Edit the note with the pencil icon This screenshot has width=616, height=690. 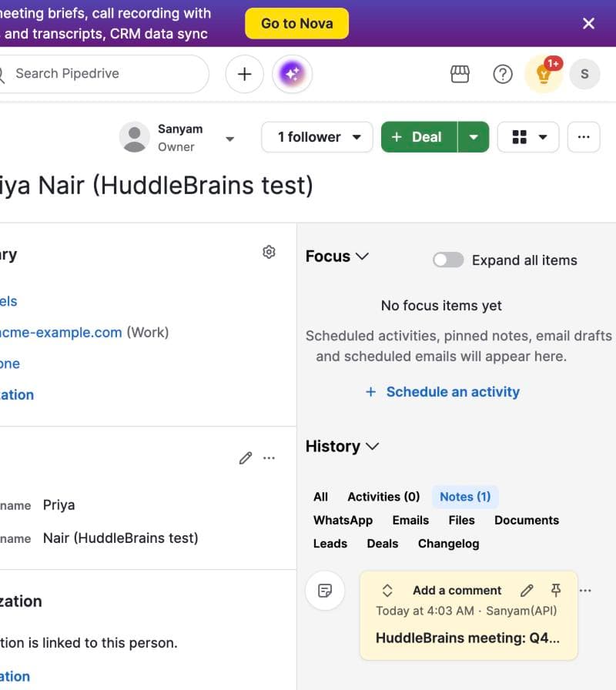pos(527,591)
